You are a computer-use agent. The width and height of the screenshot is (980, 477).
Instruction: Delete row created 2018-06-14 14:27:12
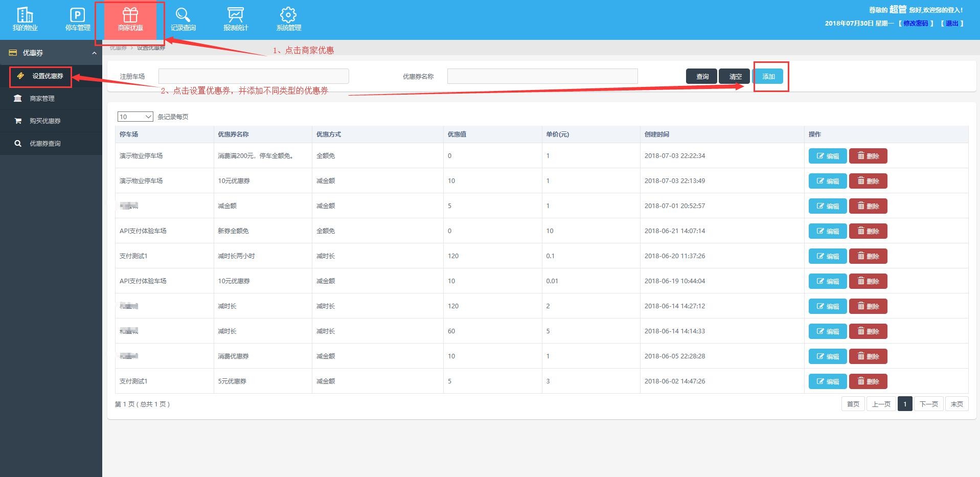click(868, 306)
